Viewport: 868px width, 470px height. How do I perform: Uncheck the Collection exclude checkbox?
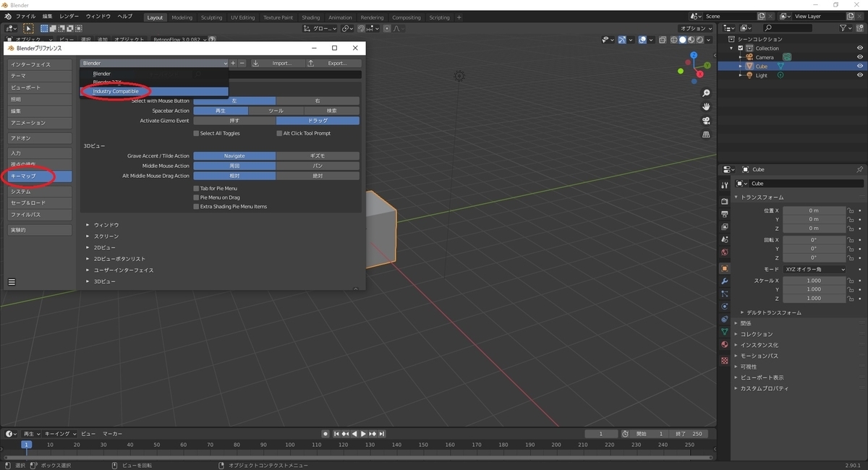click(x=741, y=48)
